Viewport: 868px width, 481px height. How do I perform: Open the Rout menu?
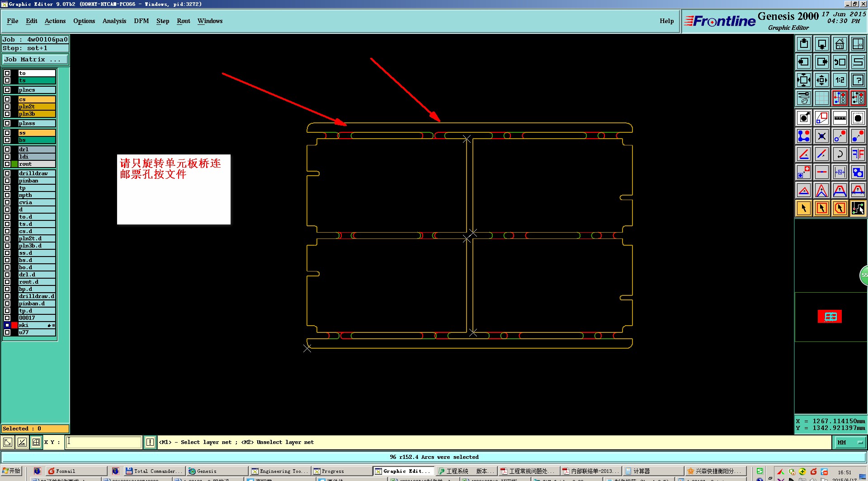tap(184, 21)
